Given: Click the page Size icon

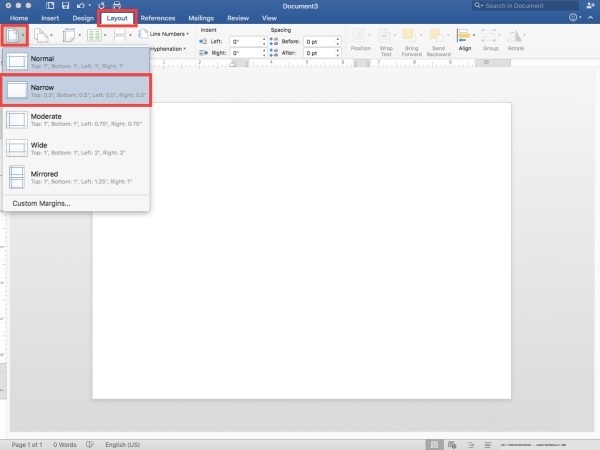Looking at the screenshot, I should (x=69, y=35).
